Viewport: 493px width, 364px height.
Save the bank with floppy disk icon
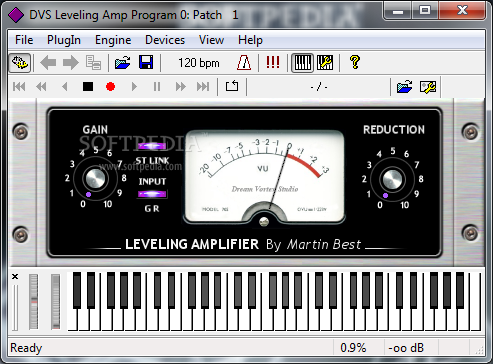click(x=146, y=62)
